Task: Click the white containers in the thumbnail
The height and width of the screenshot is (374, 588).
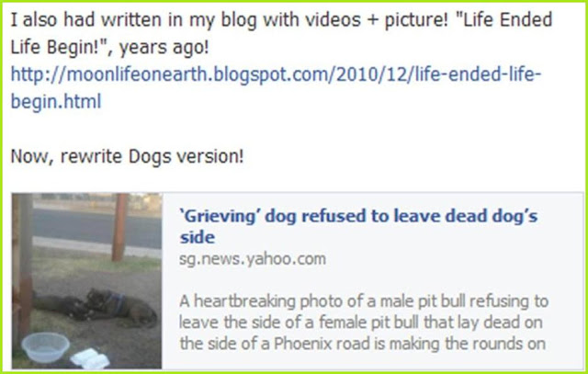Action: (90, 358)
